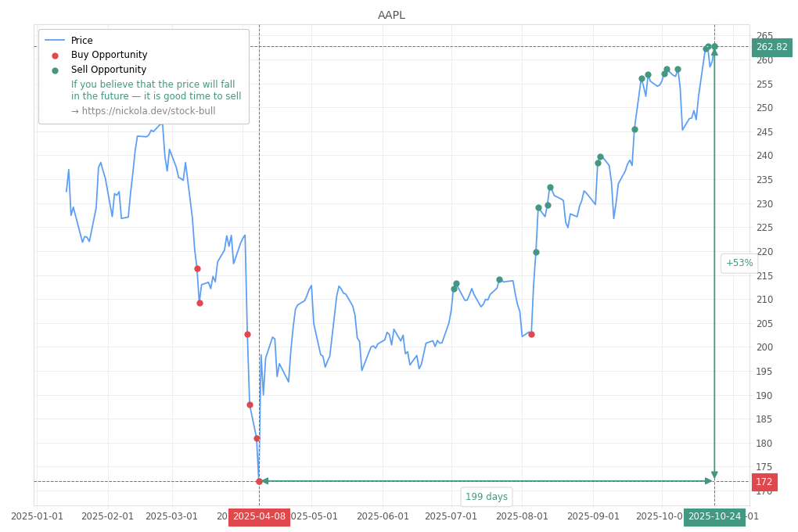Select the green 2025-10-24 date marker

click(x=714, y=517)
